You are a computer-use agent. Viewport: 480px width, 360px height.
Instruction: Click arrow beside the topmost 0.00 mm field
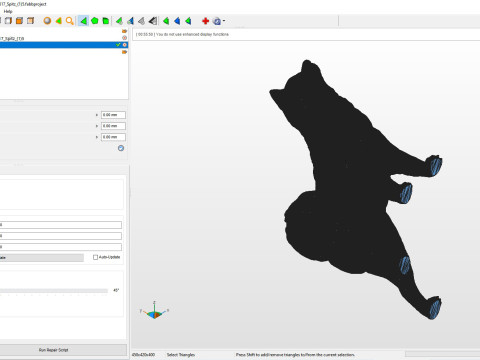97,115
